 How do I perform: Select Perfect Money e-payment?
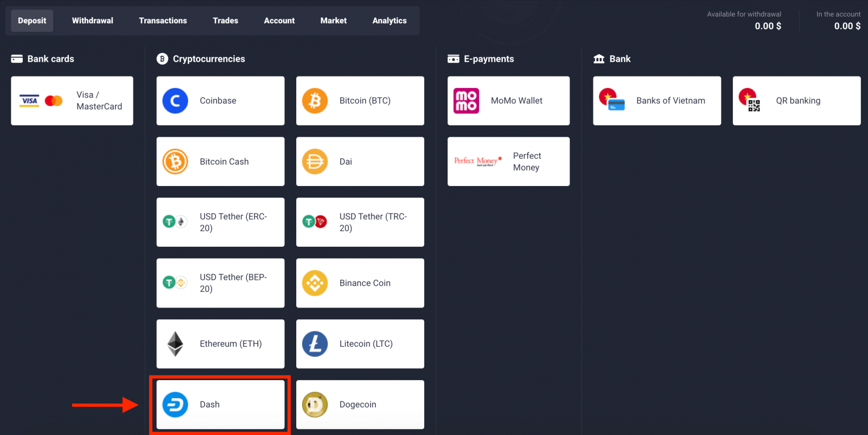(509, 162)
